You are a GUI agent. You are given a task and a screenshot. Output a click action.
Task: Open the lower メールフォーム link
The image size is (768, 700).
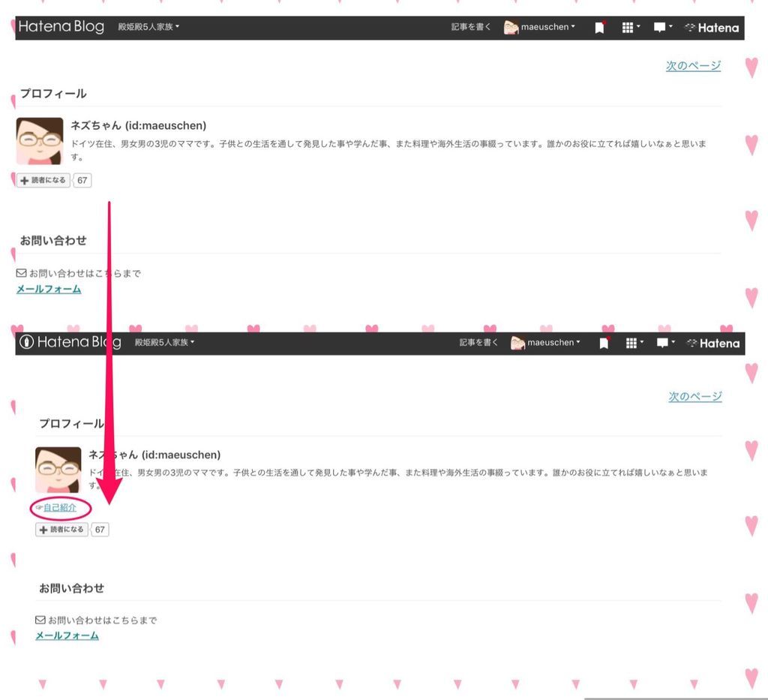pyautogui.click(x=67, y=635)
